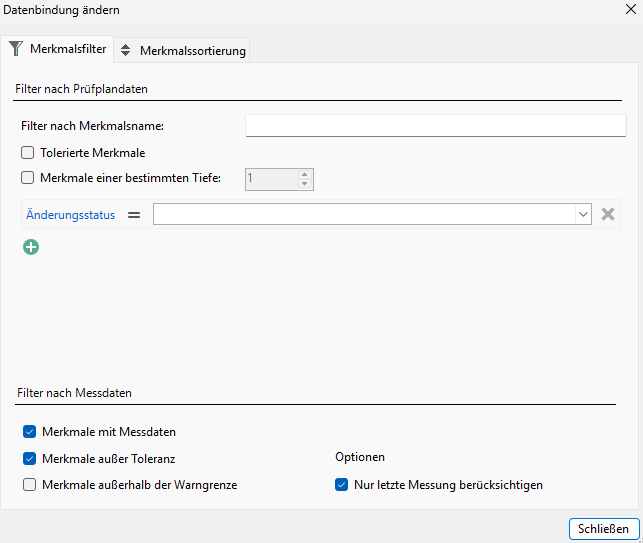Switch to the Merkmalssortierung tab
Screen dimensions: 643x543
point(182,50)
